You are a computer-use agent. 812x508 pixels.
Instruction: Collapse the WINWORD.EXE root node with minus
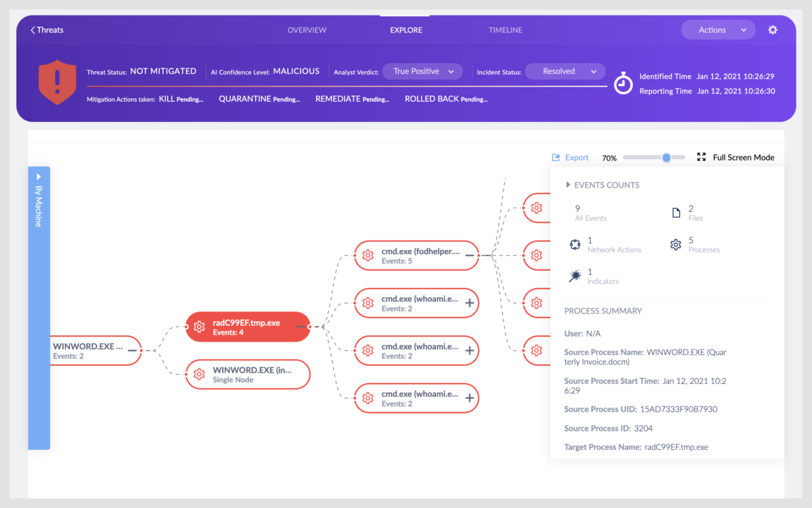pos(133,350)
